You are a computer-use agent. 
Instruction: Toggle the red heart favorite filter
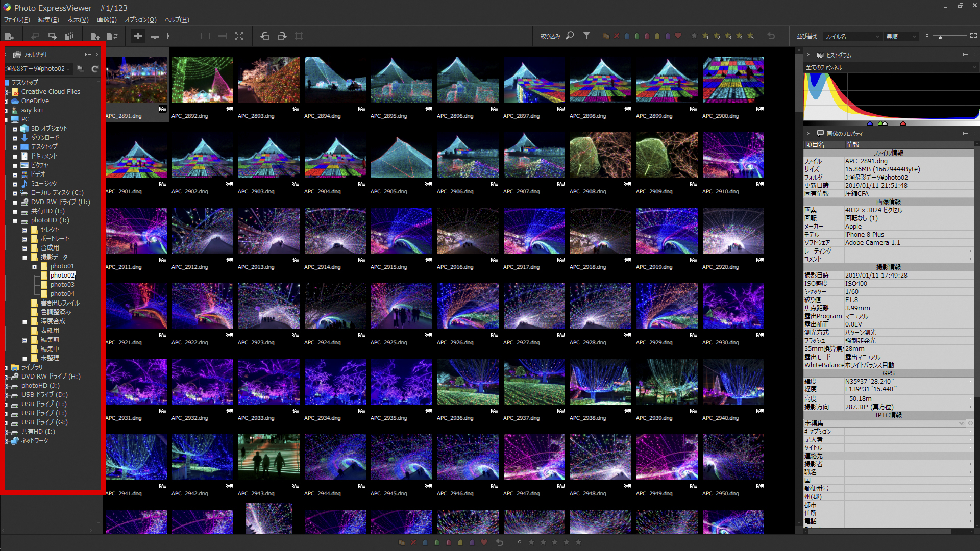pos(678,36)
